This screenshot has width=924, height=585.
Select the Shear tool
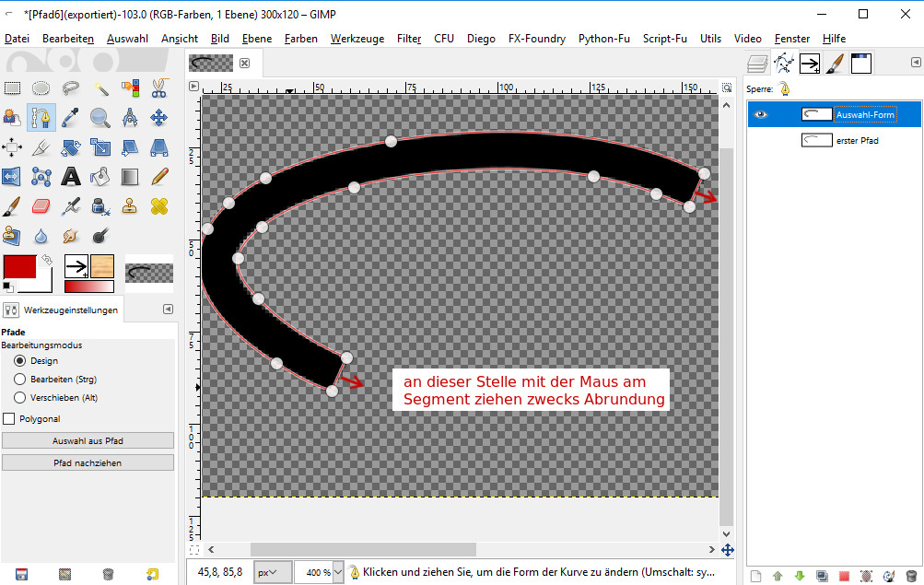click(x=130, y=147)
